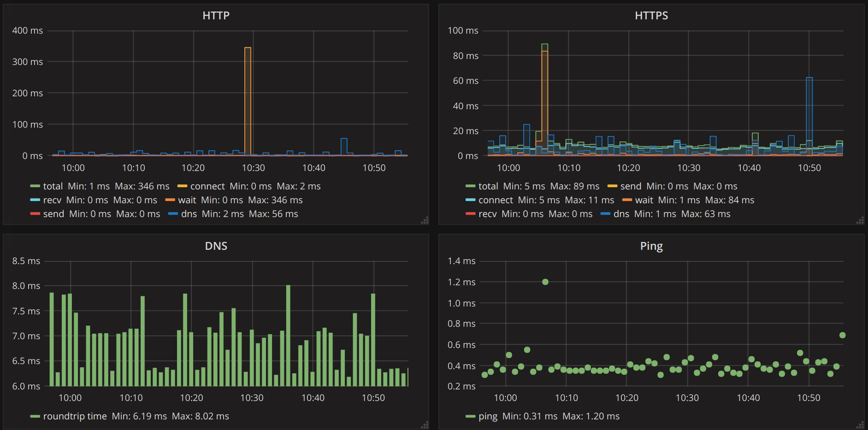This screenshot has width=868, height=430.
Task: Toggle the 'wait' series in HTTP legend
Action: (187, 200)
